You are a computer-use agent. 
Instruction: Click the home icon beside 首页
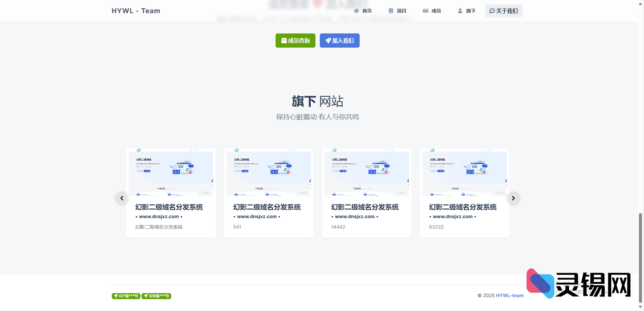pos(357,10)
